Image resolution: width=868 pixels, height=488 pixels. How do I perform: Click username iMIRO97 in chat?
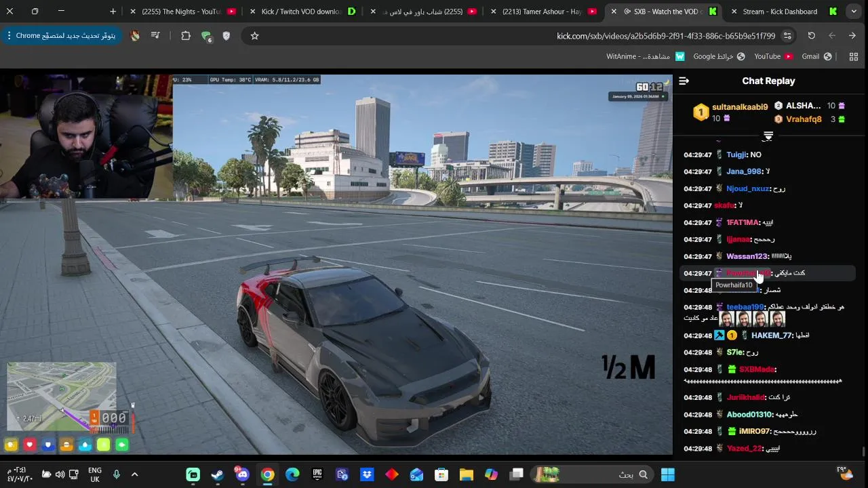(754, 432)
